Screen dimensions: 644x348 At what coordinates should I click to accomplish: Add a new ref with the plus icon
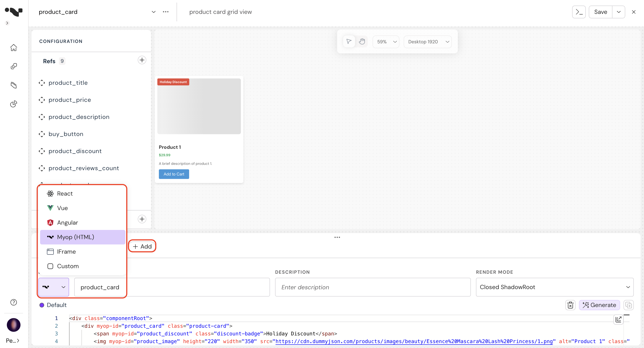coord(142,60)
